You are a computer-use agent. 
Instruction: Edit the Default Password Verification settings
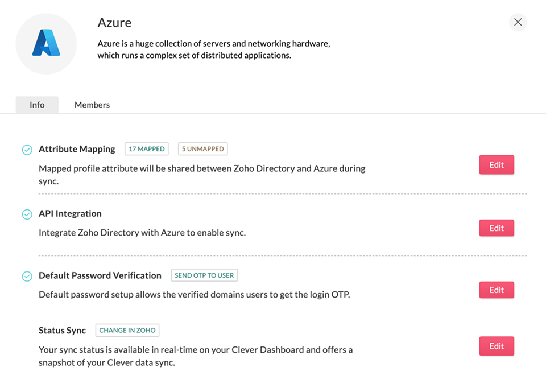496,290
